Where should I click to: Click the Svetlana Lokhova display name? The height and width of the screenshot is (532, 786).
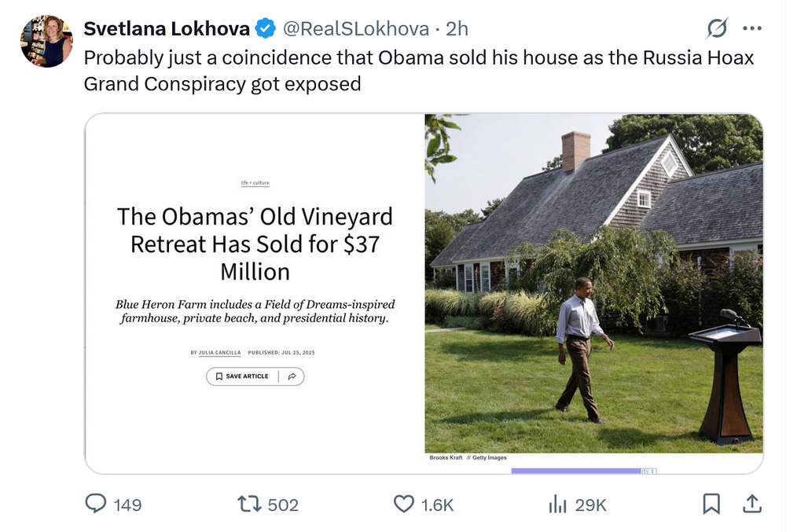(x=167, y=29)
